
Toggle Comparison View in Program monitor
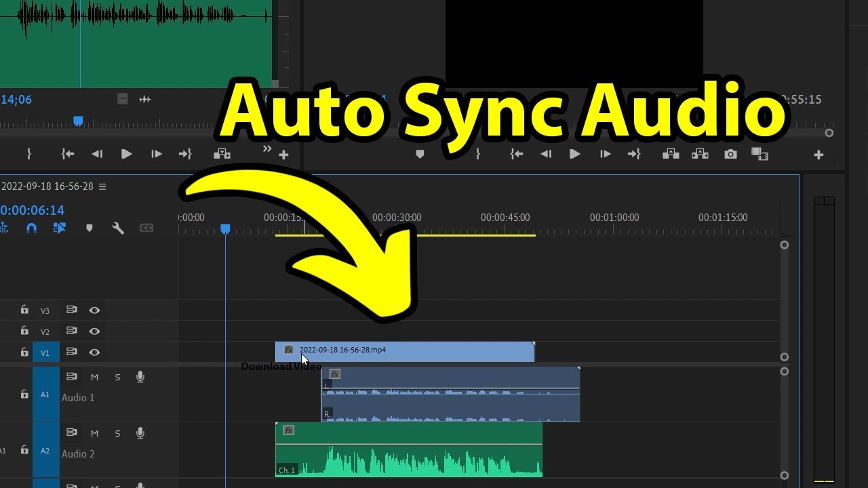pyautogui.click(x=759, y=155)
